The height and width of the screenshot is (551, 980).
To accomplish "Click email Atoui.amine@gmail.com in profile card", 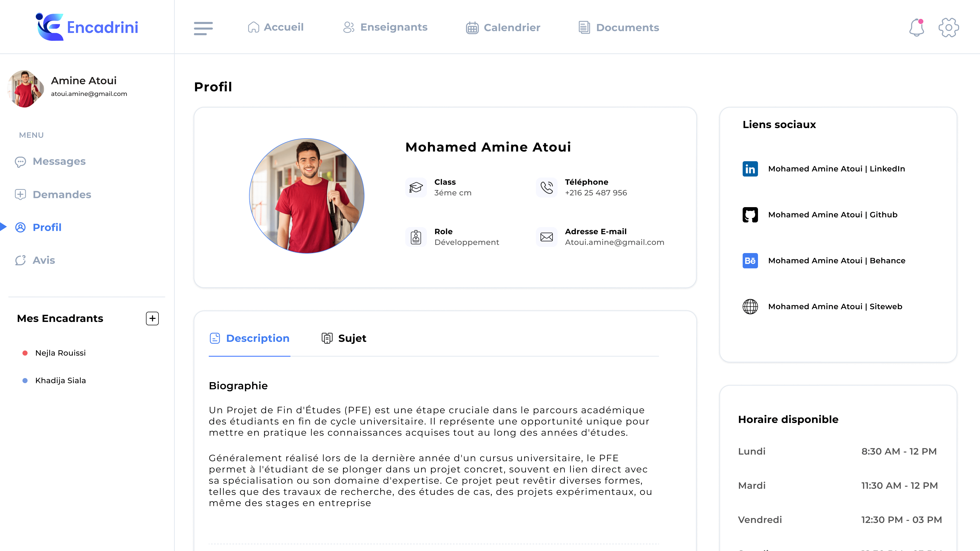I will 614,243.
